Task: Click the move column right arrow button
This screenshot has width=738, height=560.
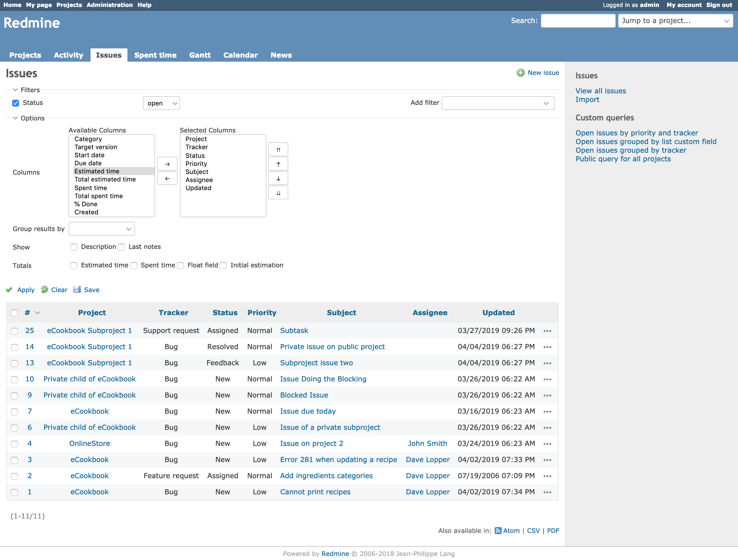Action: click(167, 164)
